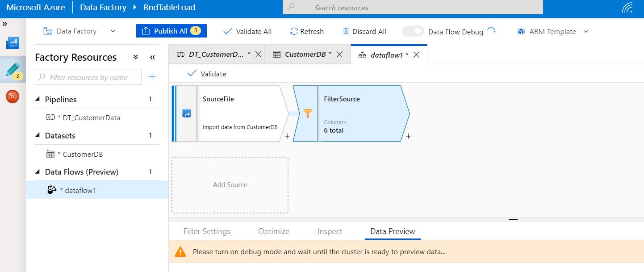Viewport: 644px width, 272px height.
Task: Click Discard All in toolbar
Action: [364, 31]
